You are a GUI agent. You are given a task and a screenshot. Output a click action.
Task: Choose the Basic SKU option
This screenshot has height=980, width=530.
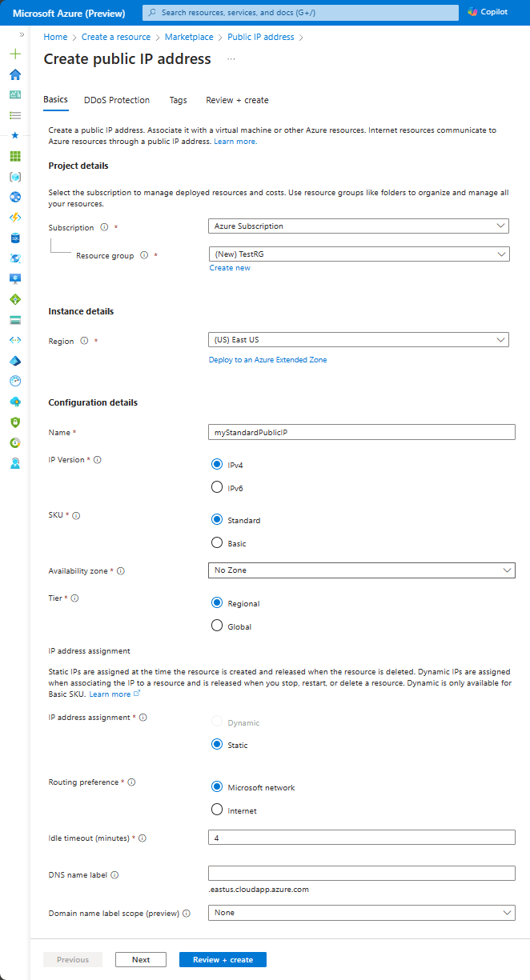pos(216,542)
